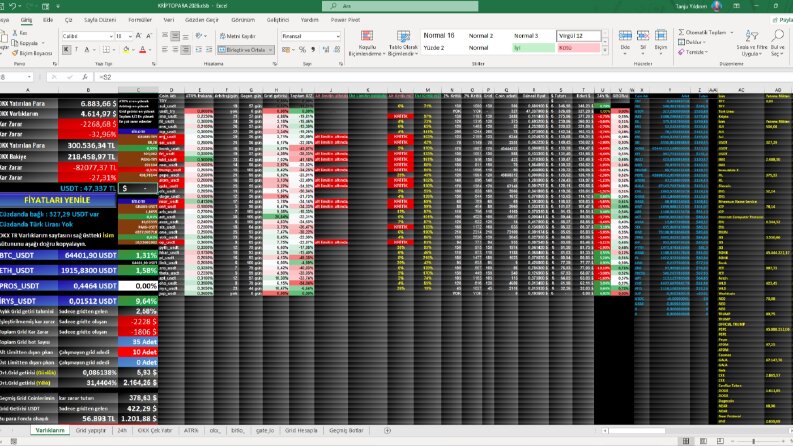
Task: Open the Formüller ribbon tab
Action: pyautogui.click(x=140, y=20)
